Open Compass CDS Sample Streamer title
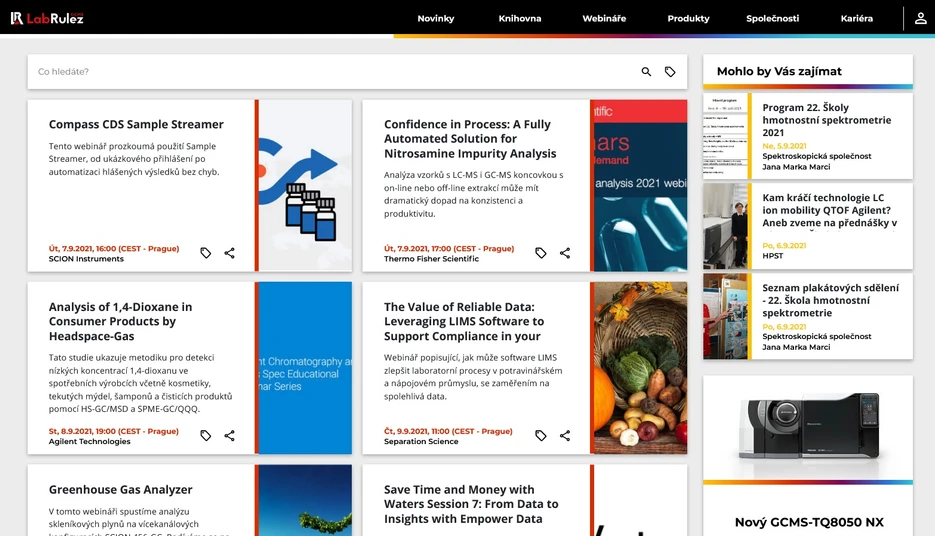The image size is (935, 536). [136, 124]
